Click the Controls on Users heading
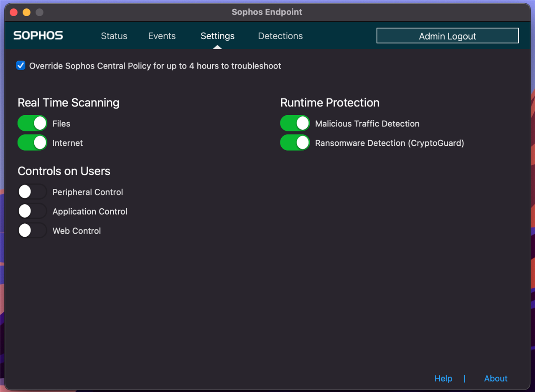 pyautogui.click(x=64, y=171)
